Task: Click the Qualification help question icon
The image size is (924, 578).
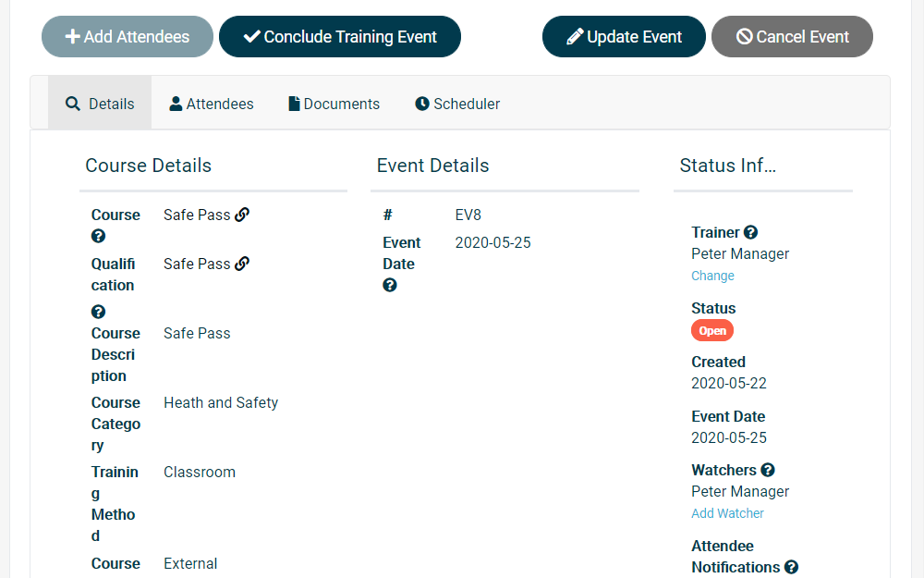Action: (x=99, y=312)
